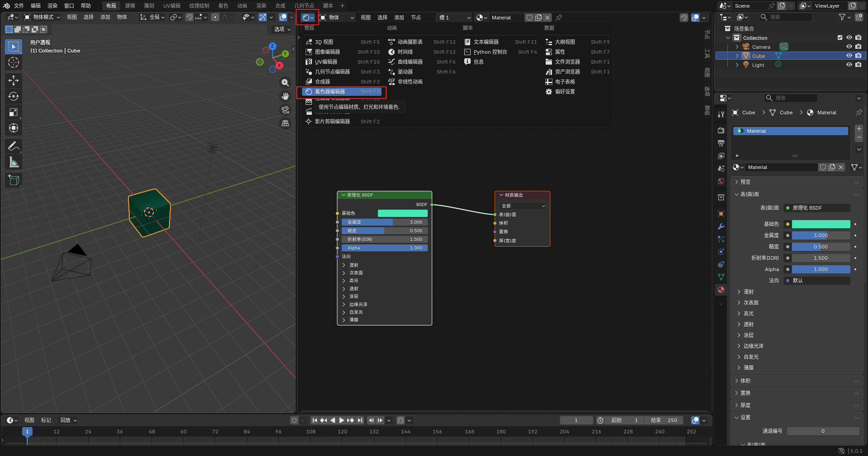The image size is (868, 456).
Task: Unlink material with X in node header
Action: pos(547,18)
